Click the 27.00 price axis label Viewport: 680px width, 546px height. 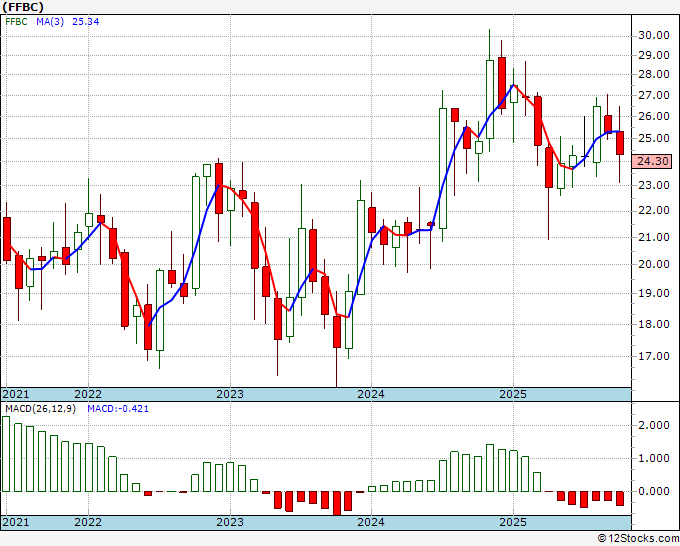pyautogui.click(x=654, y=95)
